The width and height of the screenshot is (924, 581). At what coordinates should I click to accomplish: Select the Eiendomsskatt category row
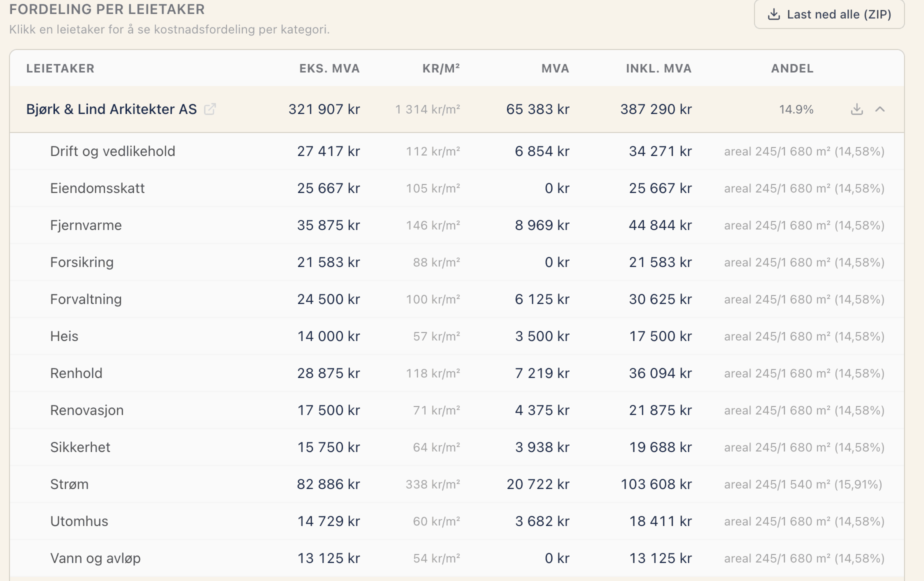[457, 188]
